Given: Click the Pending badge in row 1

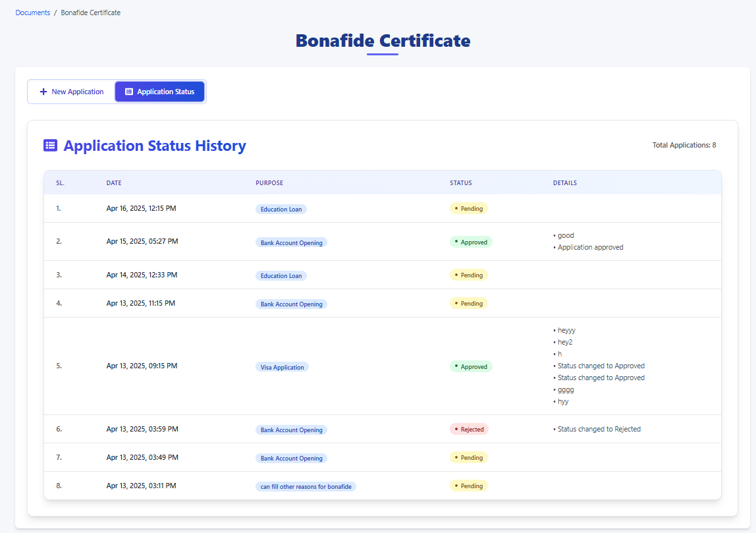Looking at the screenshot, I should 469,208.
